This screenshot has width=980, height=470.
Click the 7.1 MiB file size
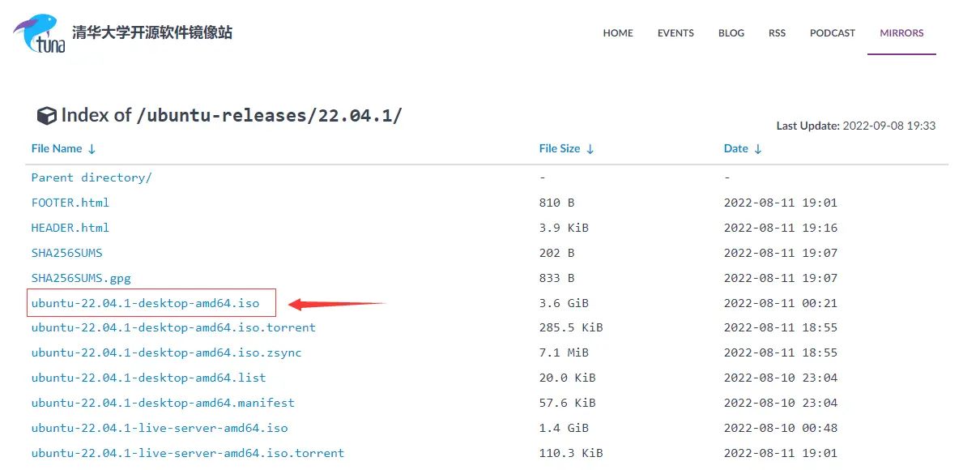pos(564,352)
